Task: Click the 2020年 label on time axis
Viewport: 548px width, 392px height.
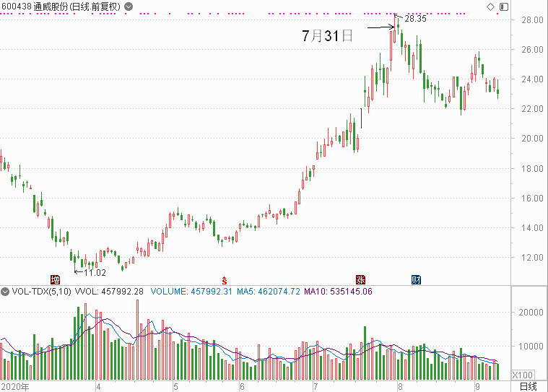Action: [x=15, y=387]
